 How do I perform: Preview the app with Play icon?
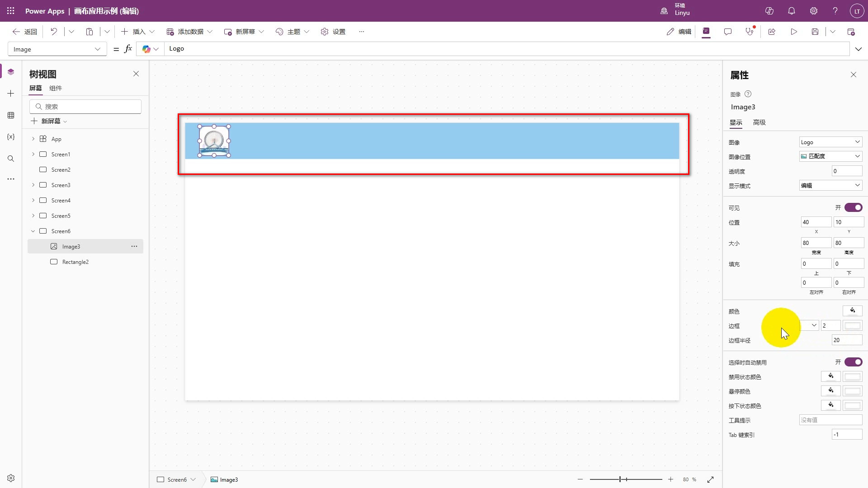[793, 32]
